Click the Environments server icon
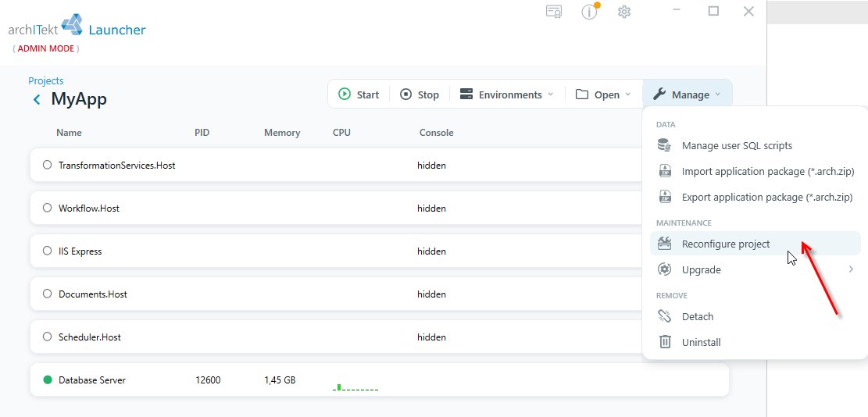 click(x=466, y=94)
